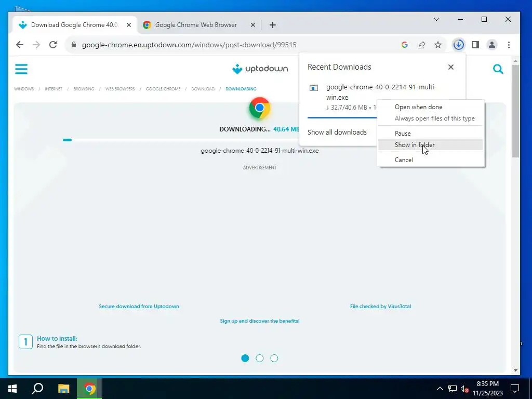Click the browser back arrow
The height and width of the screenshot is (399, 532).
click(20, 45)
